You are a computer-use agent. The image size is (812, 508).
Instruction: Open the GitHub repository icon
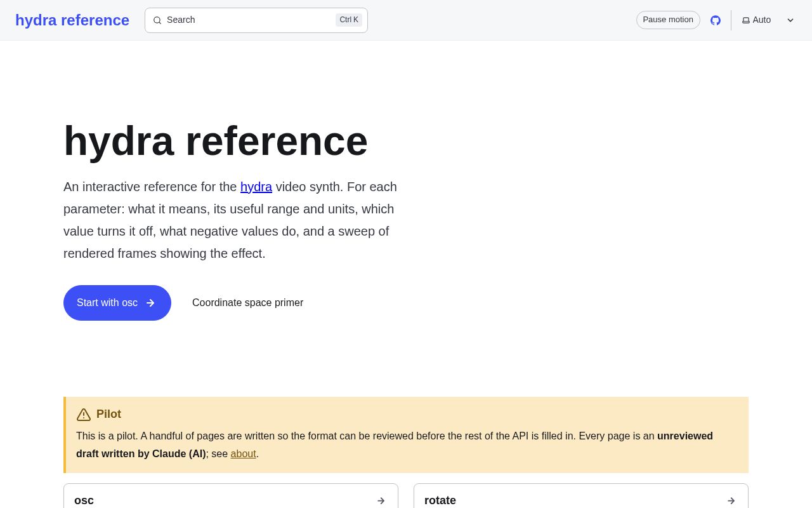tap(716, 20)
